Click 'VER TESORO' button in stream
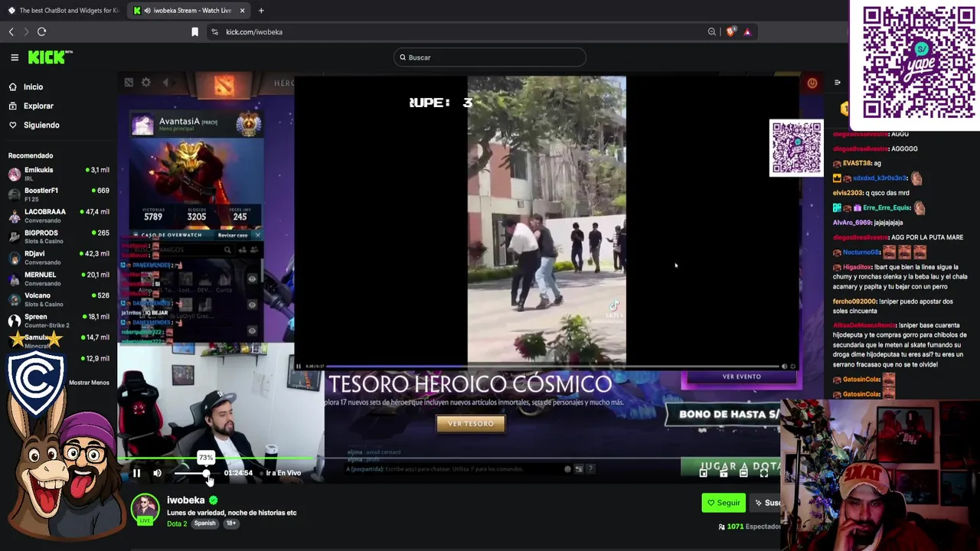 click(471, 424)
